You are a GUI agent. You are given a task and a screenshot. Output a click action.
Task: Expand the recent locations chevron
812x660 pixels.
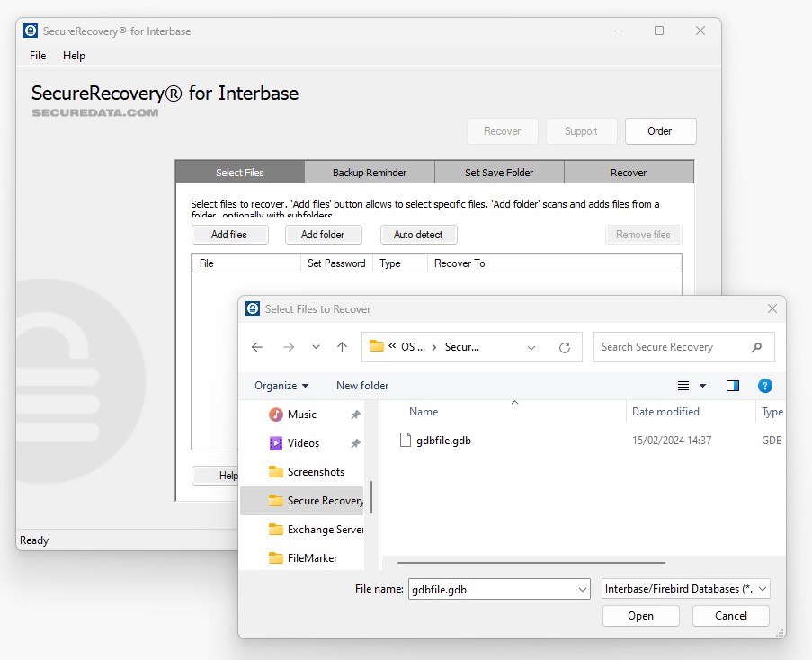pyautogui.click(x=316, y=347)
